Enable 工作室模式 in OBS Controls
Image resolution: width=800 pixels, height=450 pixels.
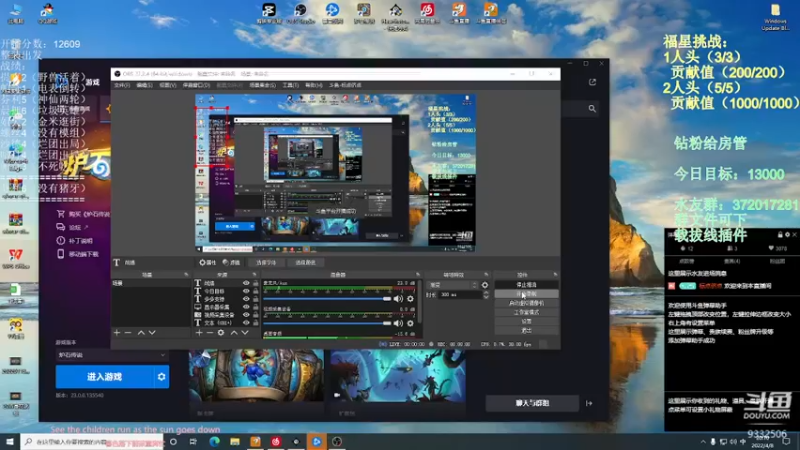click(x=526, y=312)
